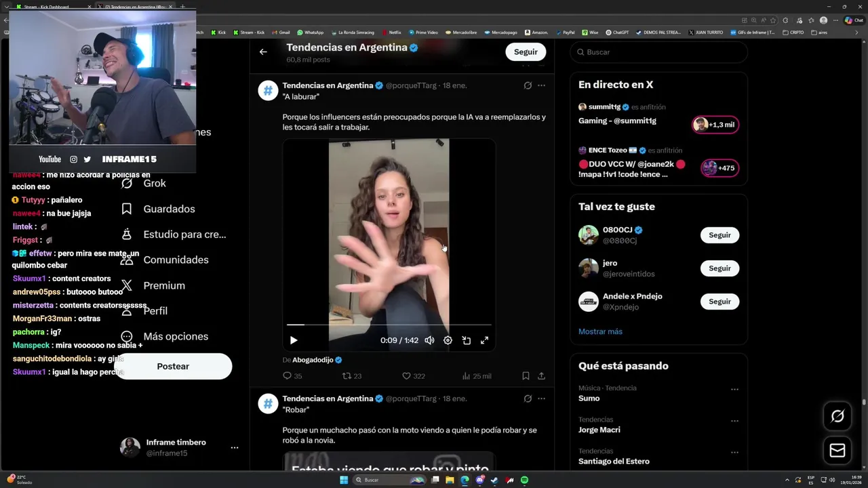
Task: Follow Andele x Pndejo account
Action: click(x=719, y=302)
